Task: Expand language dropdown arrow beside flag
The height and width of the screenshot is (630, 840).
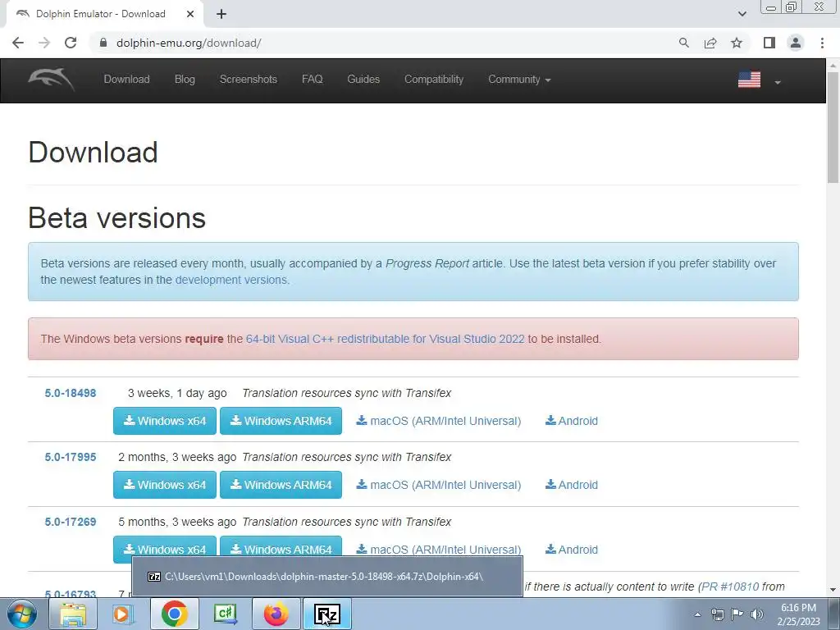Action: click(778, 82)
